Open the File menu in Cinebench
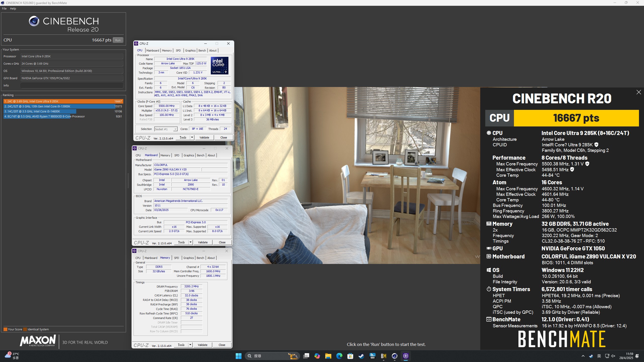This screenshot has height=362, width=644. click(x=4, y=9)
